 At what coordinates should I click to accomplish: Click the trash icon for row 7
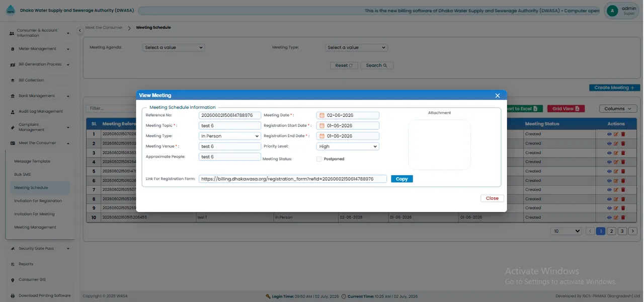(622, 190)
